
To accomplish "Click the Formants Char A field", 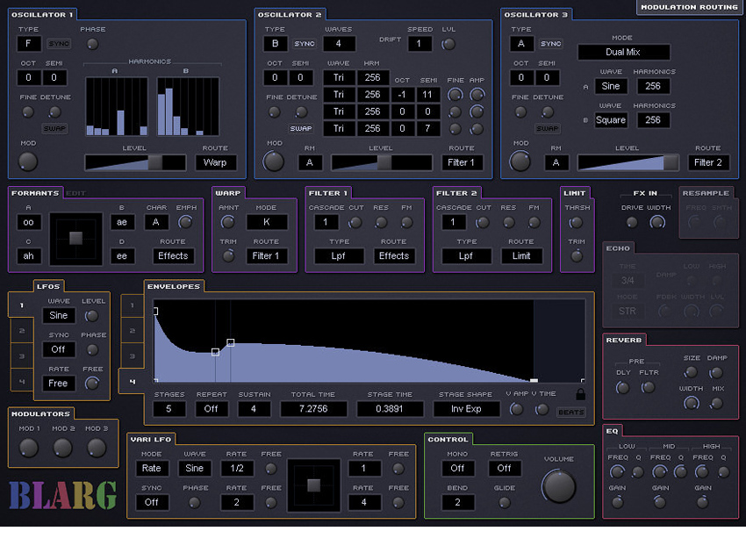I will [x=156, y=222].
